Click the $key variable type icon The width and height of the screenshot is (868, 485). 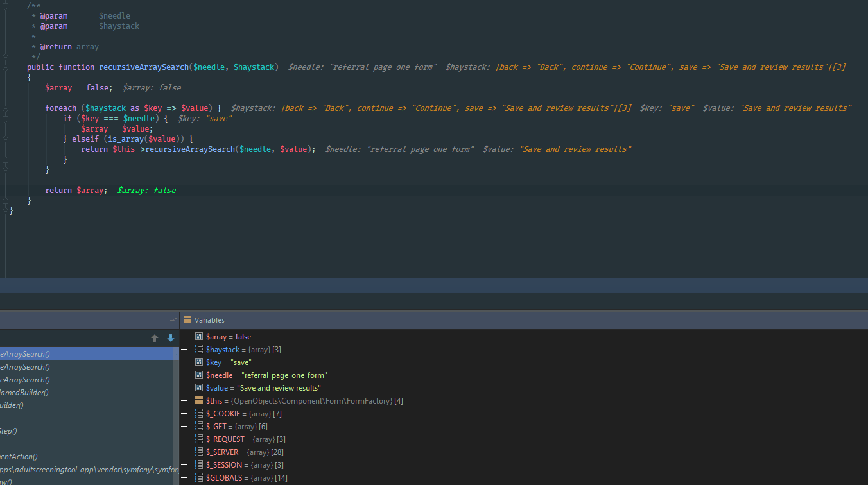point(199,362)
